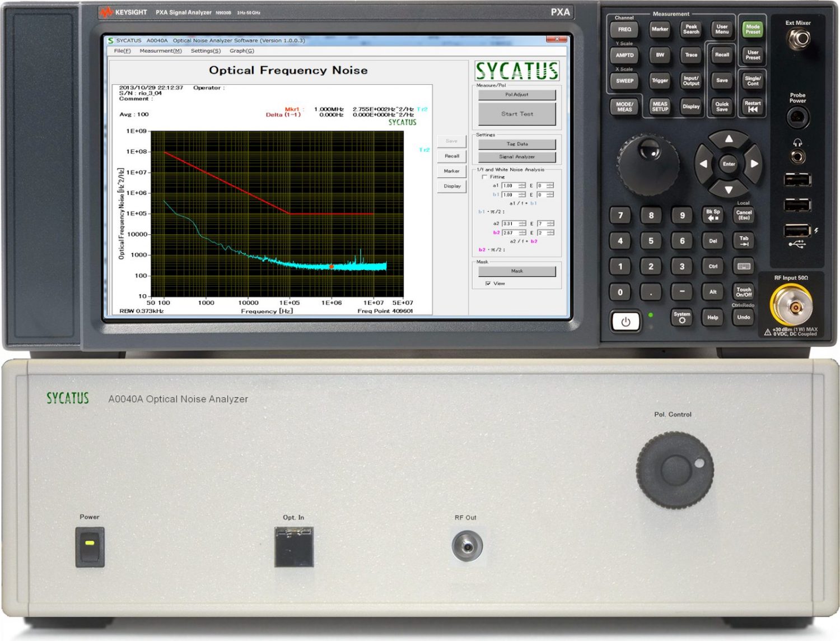
Task: Uncheck the Mask View checkbox
Action: 488,284
